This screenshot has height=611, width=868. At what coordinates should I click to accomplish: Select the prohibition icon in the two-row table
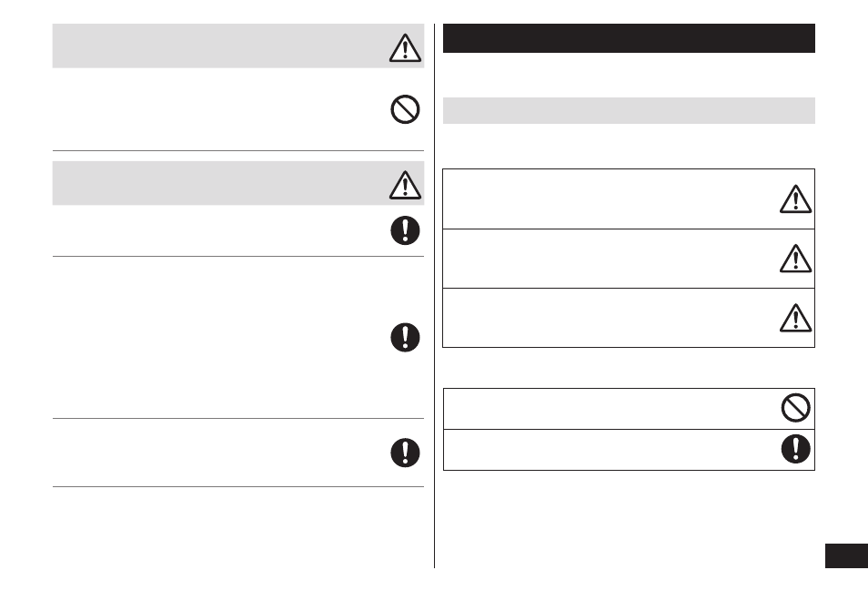click(795, 408)
